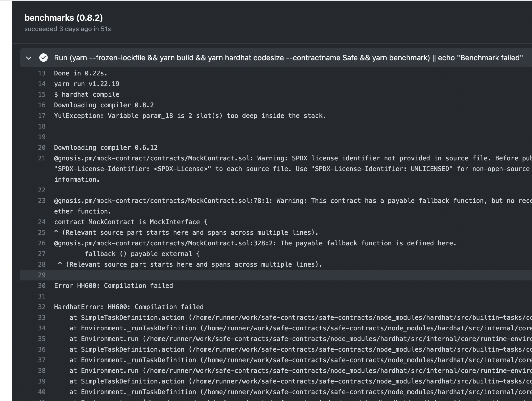Select line number 32 HardhatError line
The height and width of the screenshot is (401, 532).
(x=41, y=307)
